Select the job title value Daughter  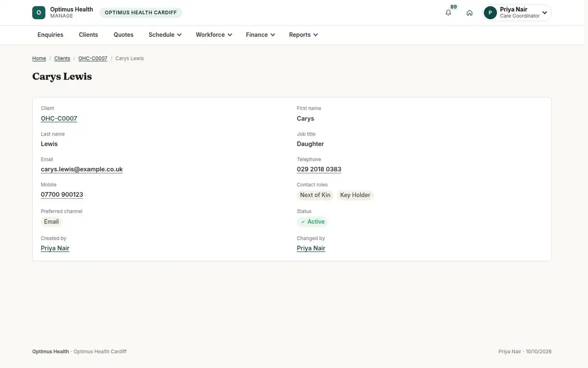point(310,144)
